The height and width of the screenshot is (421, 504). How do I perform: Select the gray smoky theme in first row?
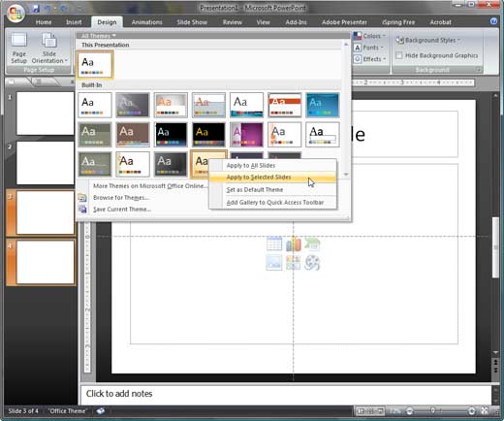(133, 105)
